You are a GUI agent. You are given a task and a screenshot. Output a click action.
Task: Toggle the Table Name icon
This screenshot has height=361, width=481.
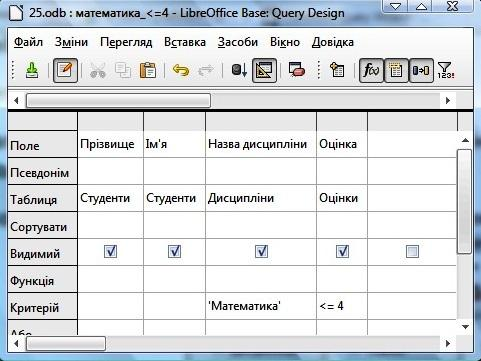[396, 70]
